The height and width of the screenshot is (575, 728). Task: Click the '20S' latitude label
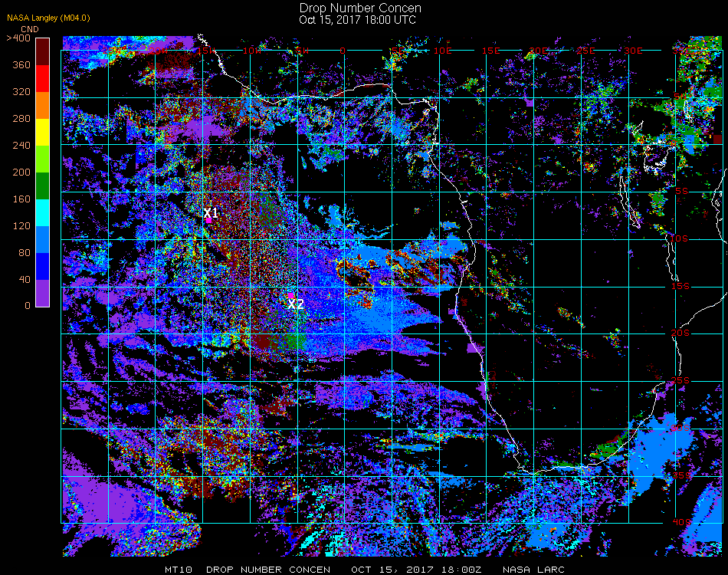[680, 333]
